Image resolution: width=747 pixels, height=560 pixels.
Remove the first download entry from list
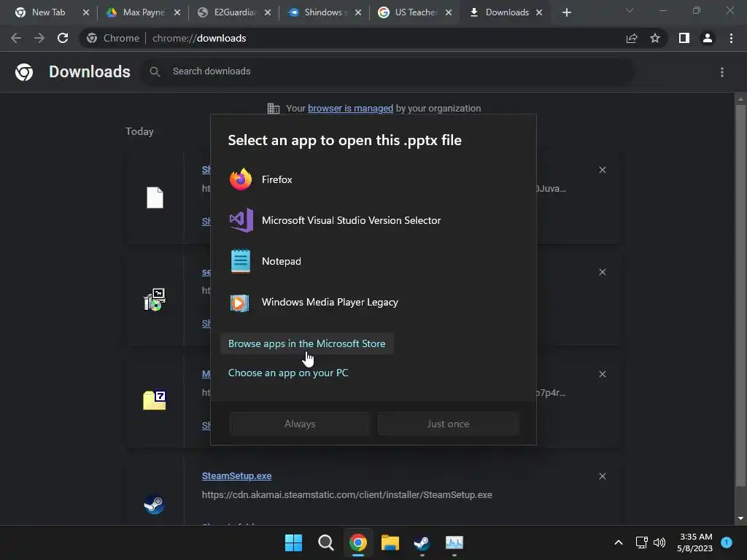[x=602, y=170]
